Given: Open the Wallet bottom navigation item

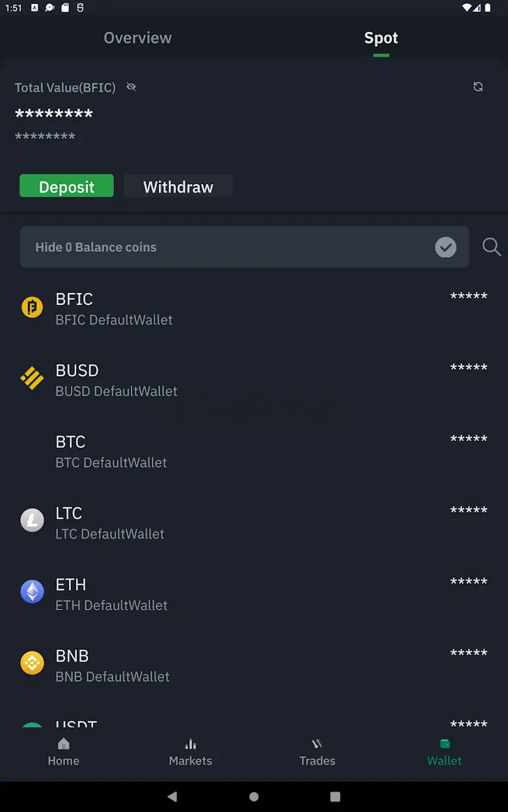Looking at the screenshot, I should tap(444, 752).
